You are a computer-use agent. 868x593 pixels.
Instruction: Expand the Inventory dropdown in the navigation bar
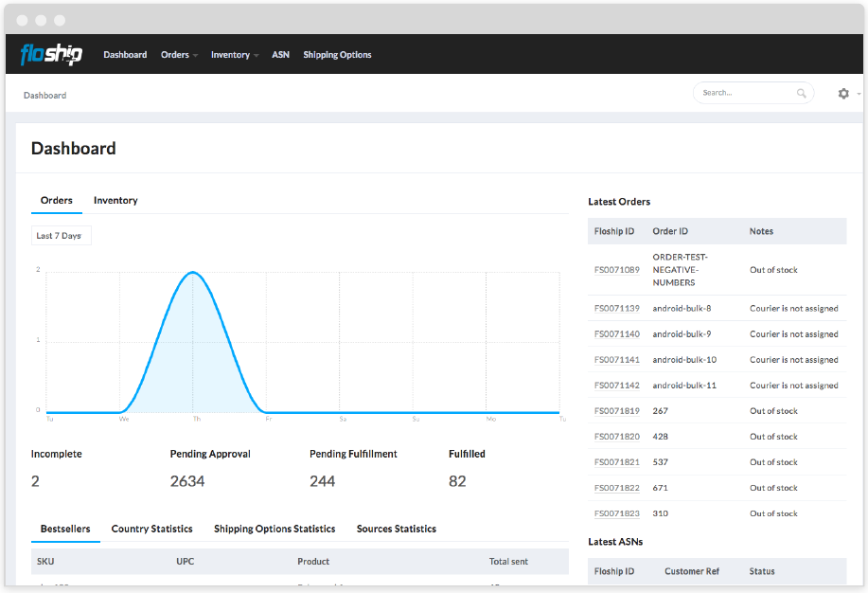point(234,54)
